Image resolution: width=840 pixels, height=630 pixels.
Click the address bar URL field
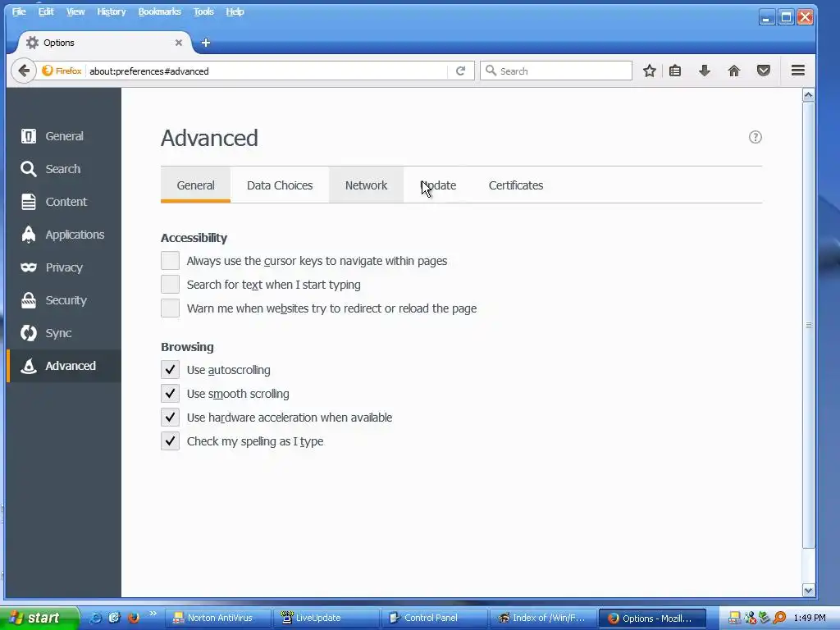[x=267, y=71]
